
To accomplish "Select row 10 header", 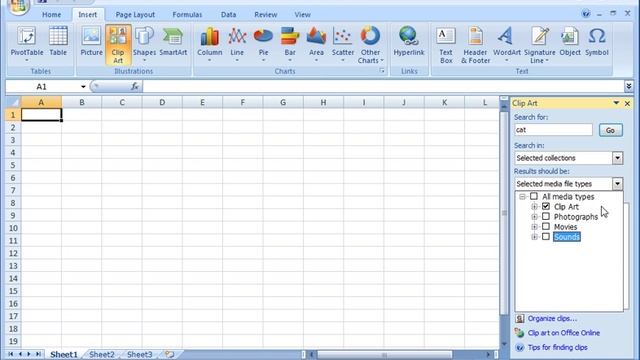I will coord(13,228).
